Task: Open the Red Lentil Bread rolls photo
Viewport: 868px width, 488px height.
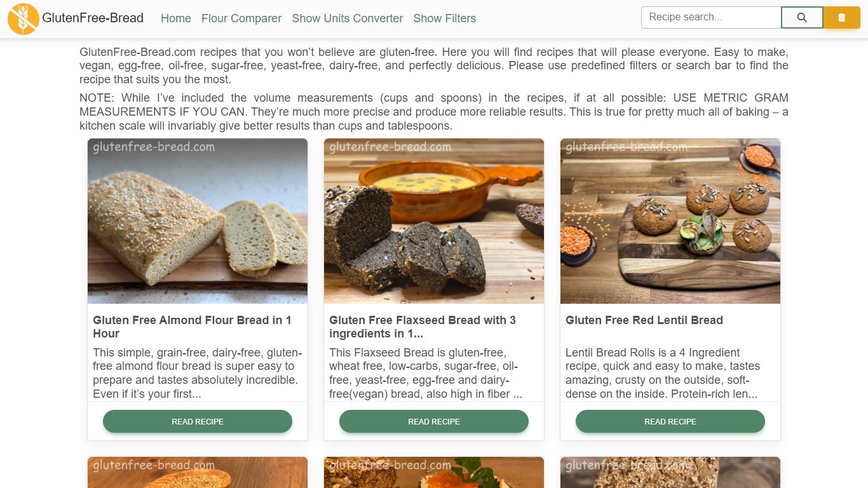Action: (670, 221)
